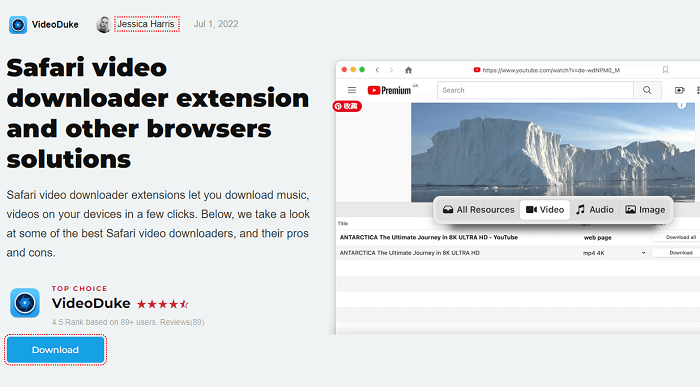Click the browser back arrow
This screenshot has height=387, width=700.
(377, 70)
